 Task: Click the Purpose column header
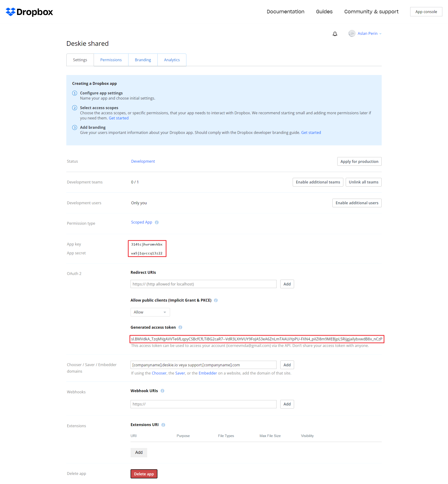point(183,436)
